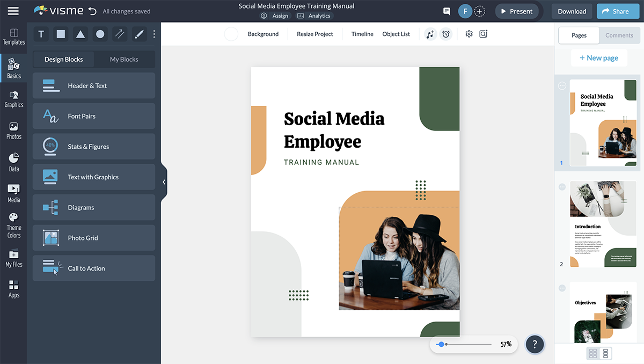Open the Graphics panel in the sidebar

coord(13,98)
